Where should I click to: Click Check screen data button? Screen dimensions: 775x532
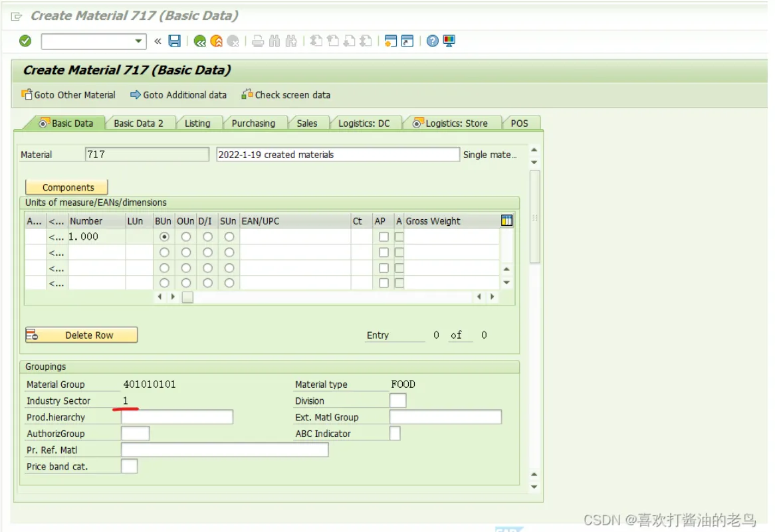[286, 95]
